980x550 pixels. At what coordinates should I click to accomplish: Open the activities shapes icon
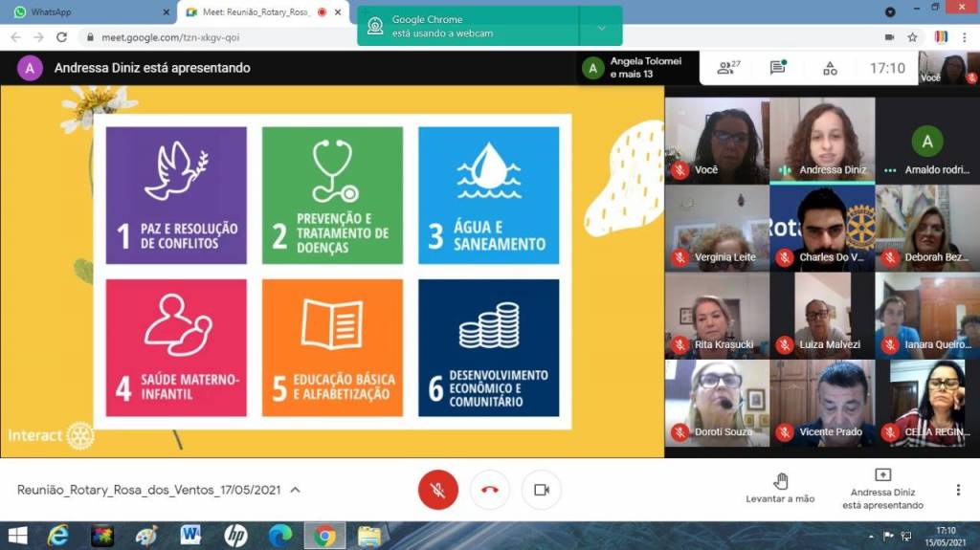tap(830, 68)
